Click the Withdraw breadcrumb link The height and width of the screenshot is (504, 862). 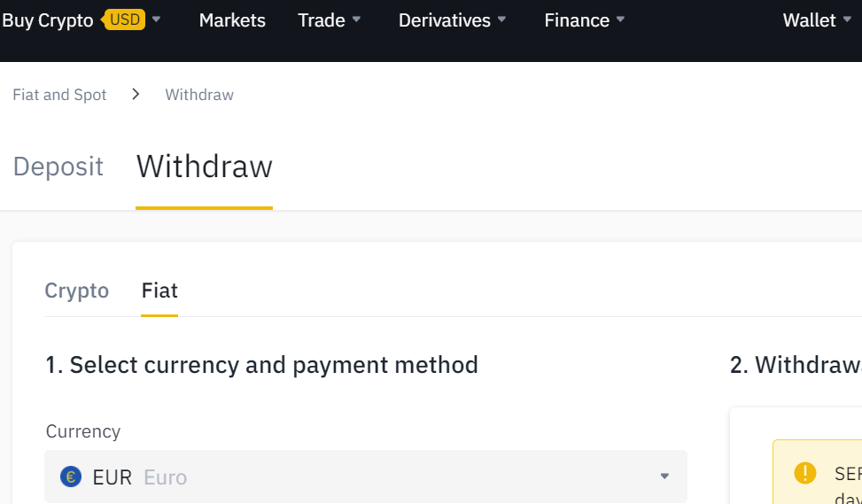click(199, 95)
